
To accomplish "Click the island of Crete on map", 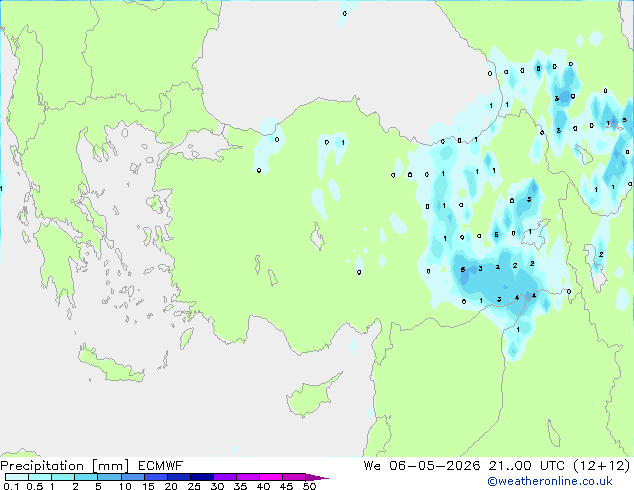I will (x=111, y=367).
